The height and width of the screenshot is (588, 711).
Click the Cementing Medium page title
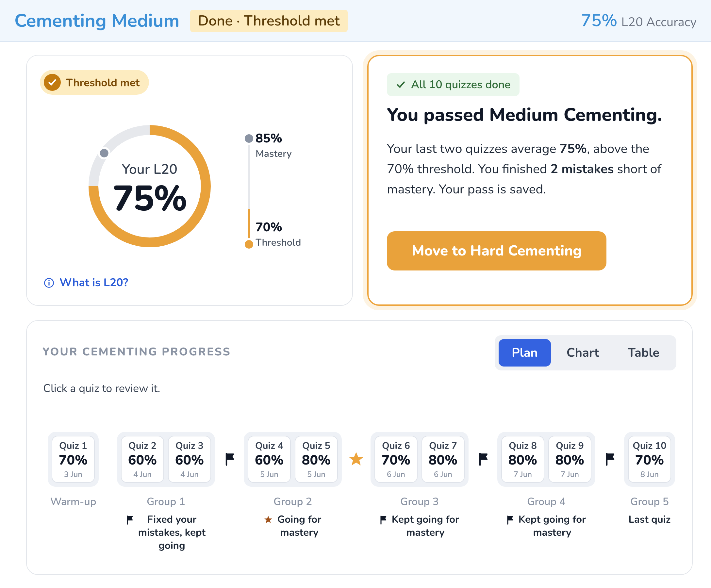pyautogui.click(x=97, y=21)
